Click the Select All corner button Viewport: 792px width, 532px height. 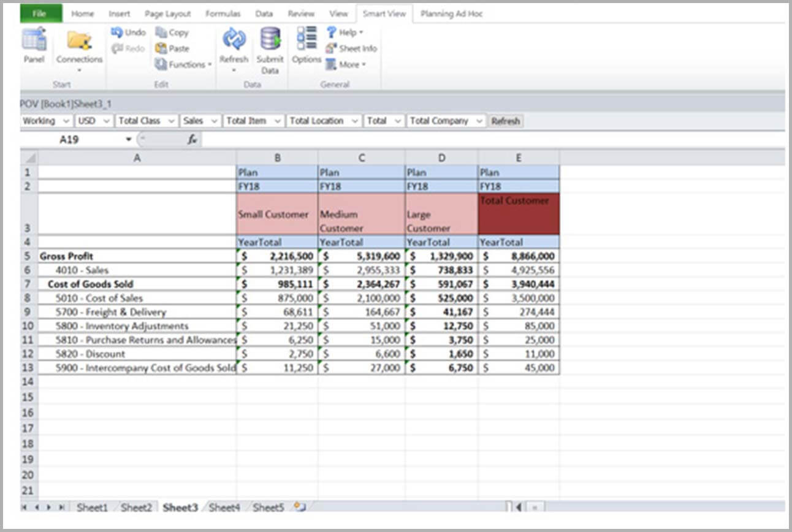(x=29, y=158)
